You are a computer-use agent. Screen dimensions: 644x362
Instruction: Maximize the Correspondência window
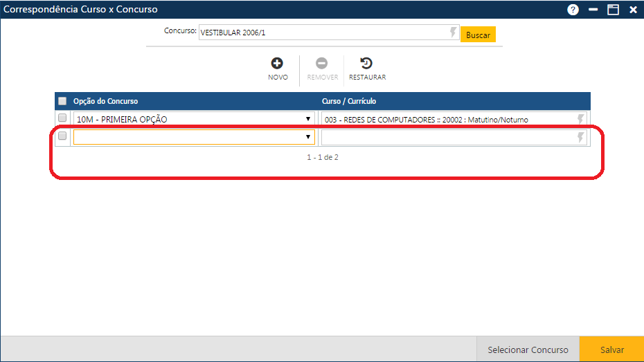point(613,10)
